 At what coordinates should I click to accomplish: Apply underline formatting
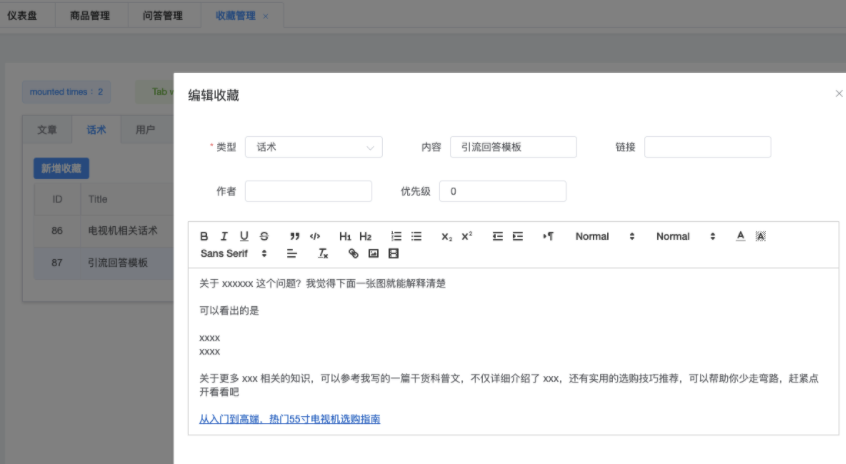[x=244, y=236]
